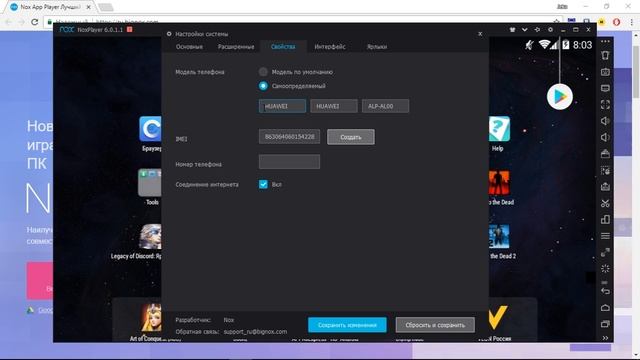
Task: Switch to the Ярлыки tab
Action: pyautogui.click(x=377, y=47)
